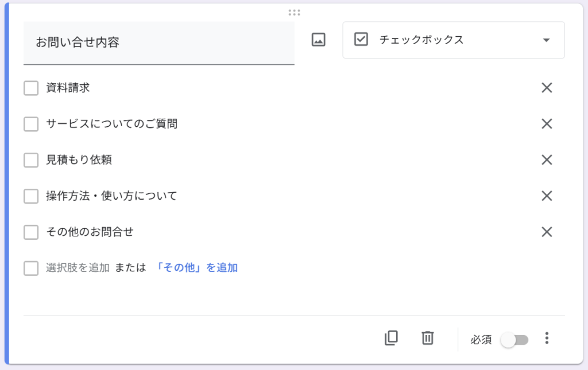Grab the drag handle dots at top
Viewport: 588px width, 370px height.
click(x=295, y=13)
